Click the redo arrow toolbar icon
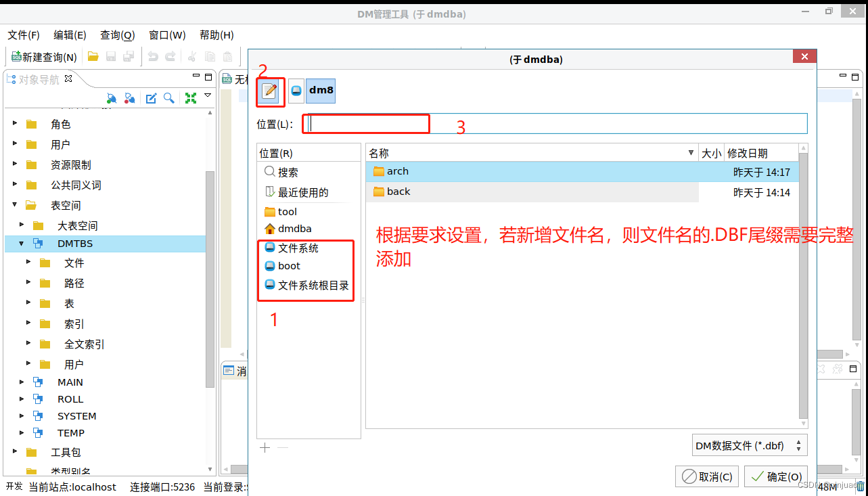 pyautogui.click(x=170, y=57)
